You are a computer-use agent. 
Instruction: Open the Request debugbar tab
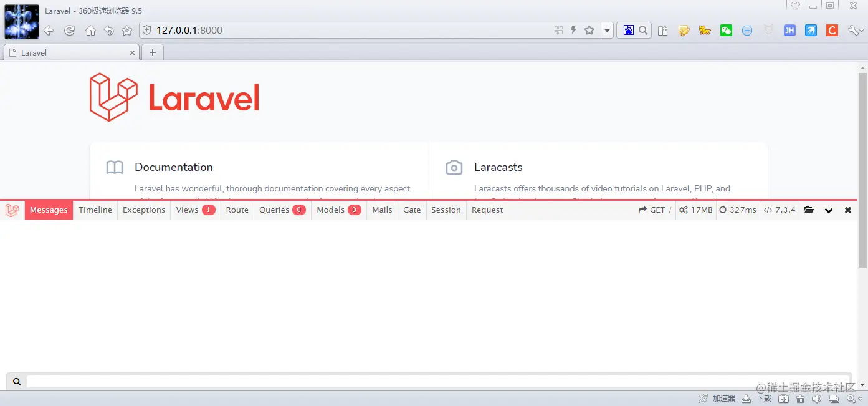click(487, 210)
